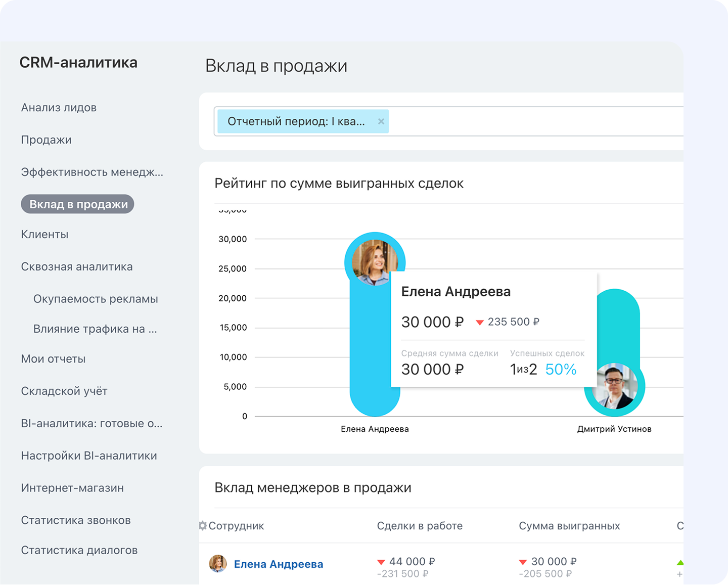Screen dimensions: 728x585
Task: Click Elena's profile photo in the table row
Action: [x=218, y=564]
